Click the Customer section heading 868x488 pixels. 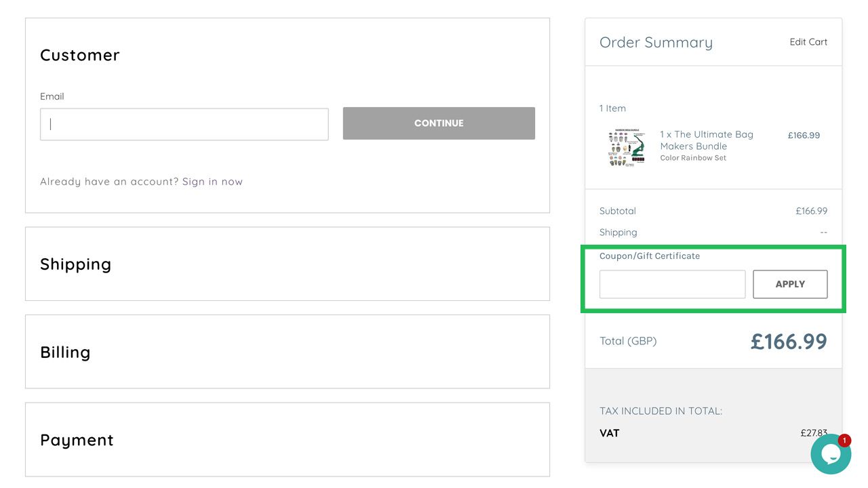79,55
